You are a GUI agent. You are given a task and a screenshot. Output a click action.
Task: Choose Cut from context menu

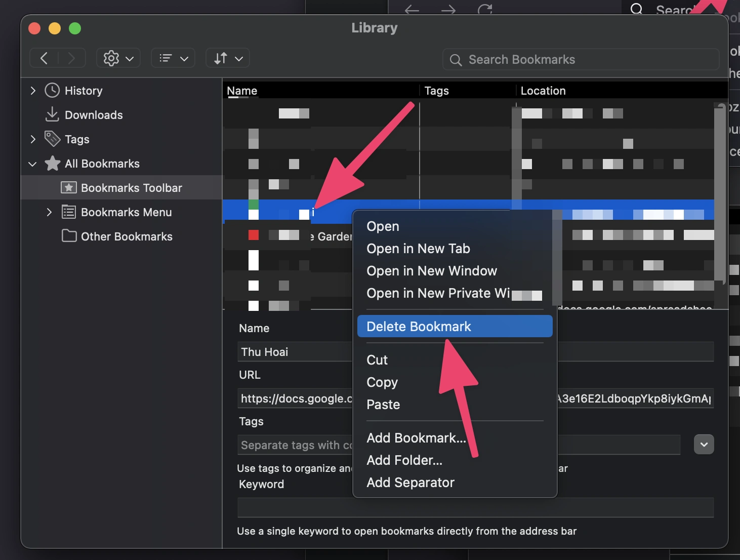click(x=455, y=360)
